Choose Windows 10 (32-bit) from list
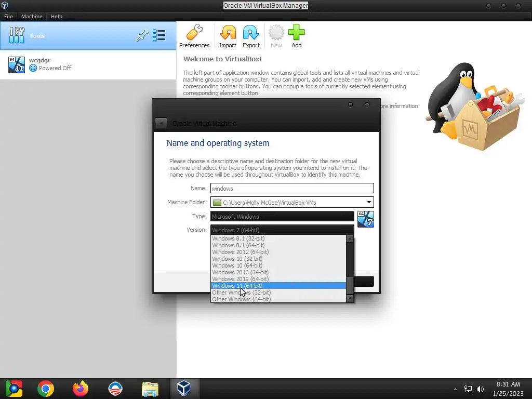532x399 pixels. tap(278, 259)
